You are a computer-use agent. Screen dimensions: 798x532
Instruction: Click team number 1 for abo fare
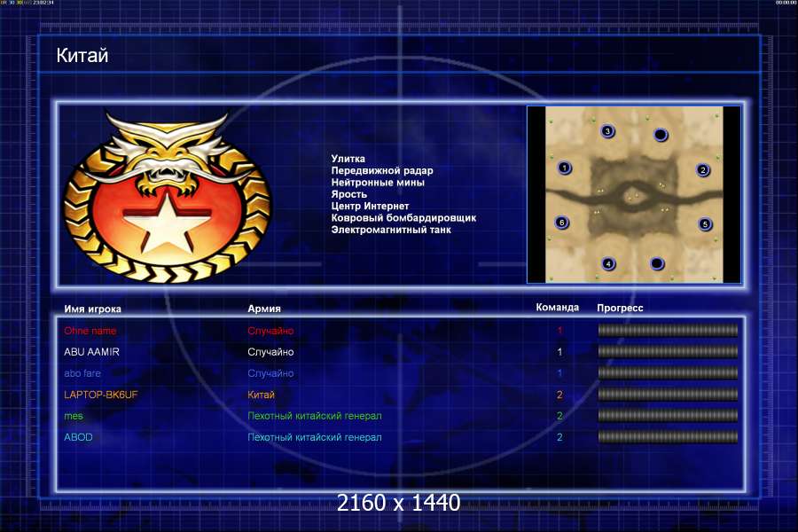(559, 373)
